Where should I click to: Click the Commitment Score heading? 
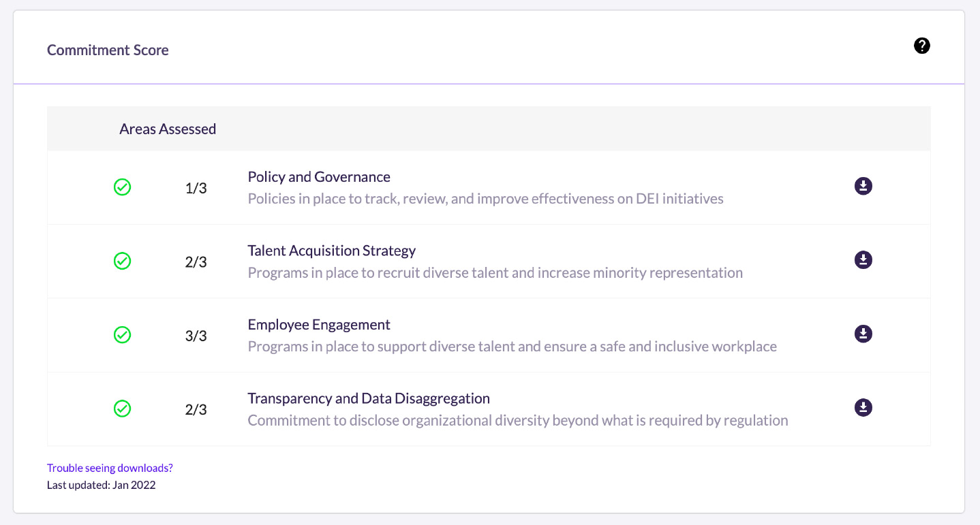[108, 50]
